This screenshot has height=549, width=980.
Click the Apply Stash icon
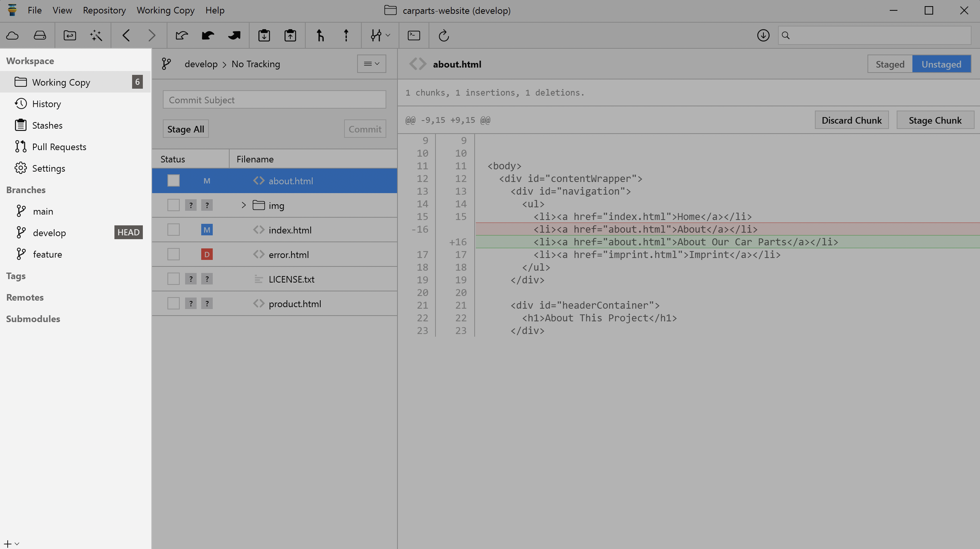(290, 36)
